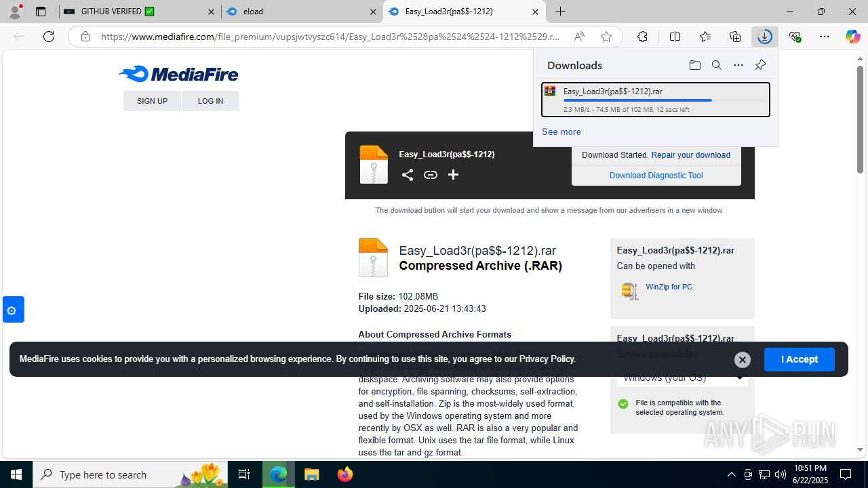Close the Easy_Load3r tab
The height and width of the screenshot is (488, 868).
(535, 12)
